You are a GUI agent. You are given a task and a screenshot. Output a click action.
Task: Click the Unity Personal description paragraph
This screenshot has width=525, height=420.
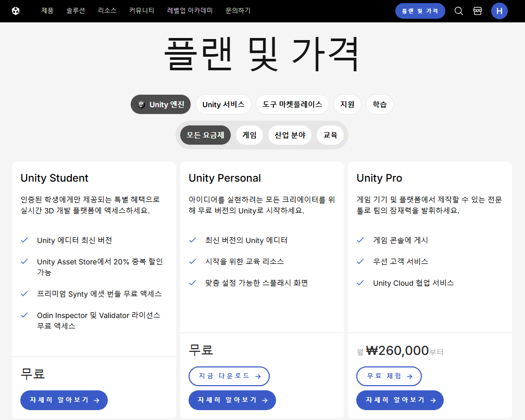(x=262, y=205)
